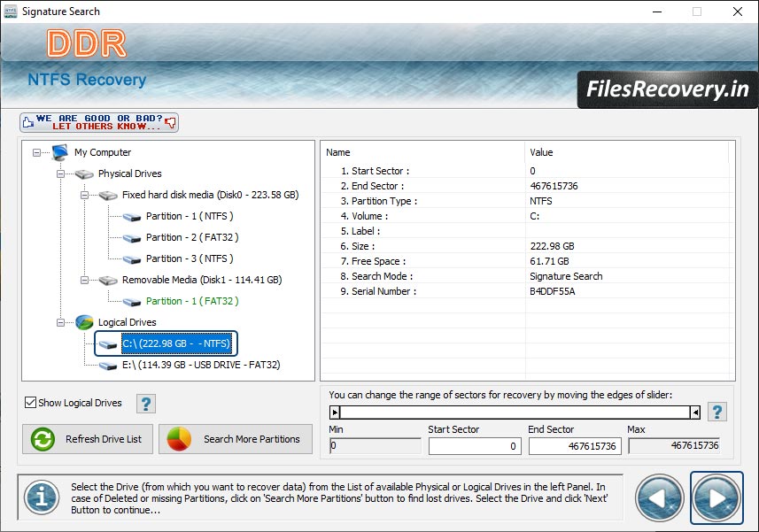The width and height of the screenshot is (759, 532).
Task: Collapse the My Computer tree node
Action: pyautogui.click(x=37, y=152)
